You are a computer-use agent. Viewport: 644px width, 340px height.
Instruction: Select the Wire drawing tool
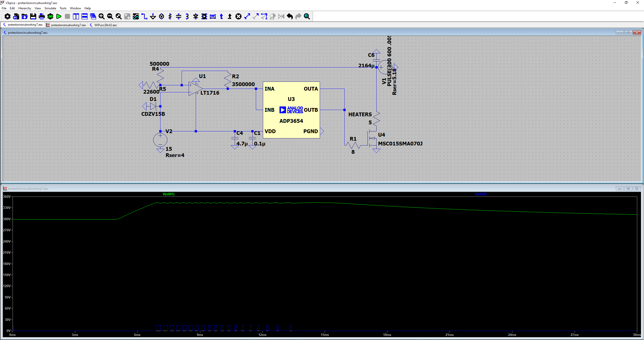pos(144,17)
